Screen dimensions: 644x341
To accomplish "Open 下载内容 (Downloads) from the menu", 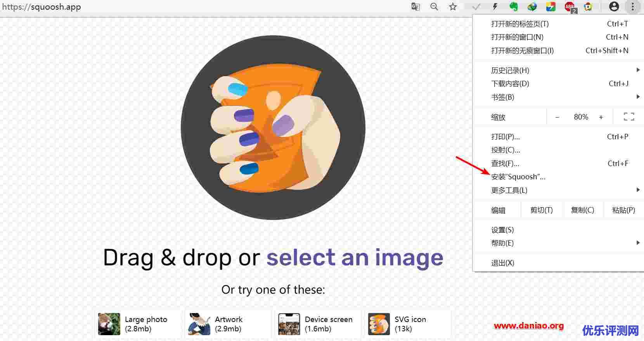I will [558, 83].
